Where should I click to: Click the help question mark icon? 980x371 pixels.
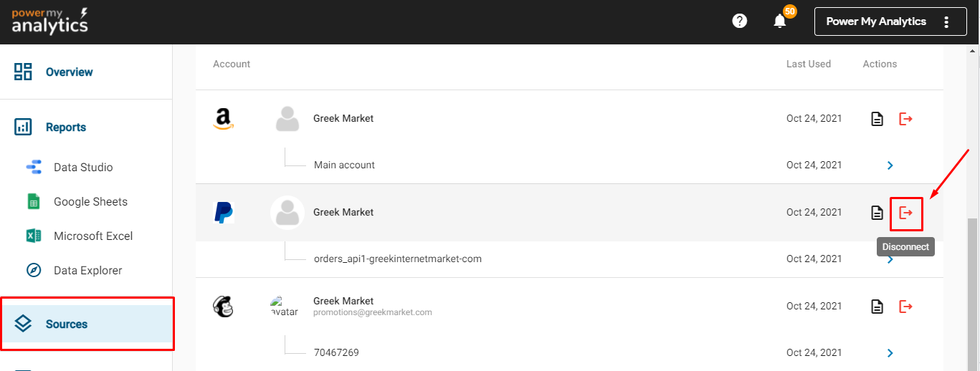point(739,21)
